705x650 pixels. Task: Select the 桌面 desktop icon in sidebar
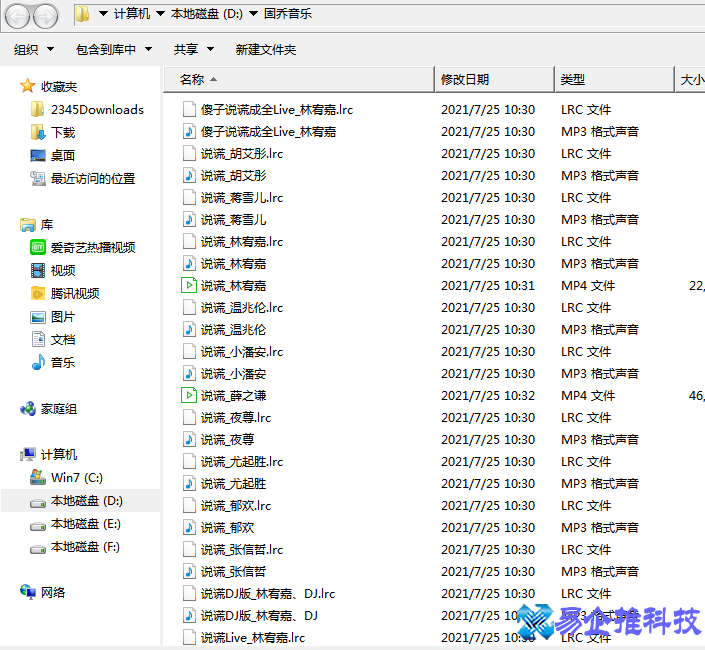coord(38,156)
